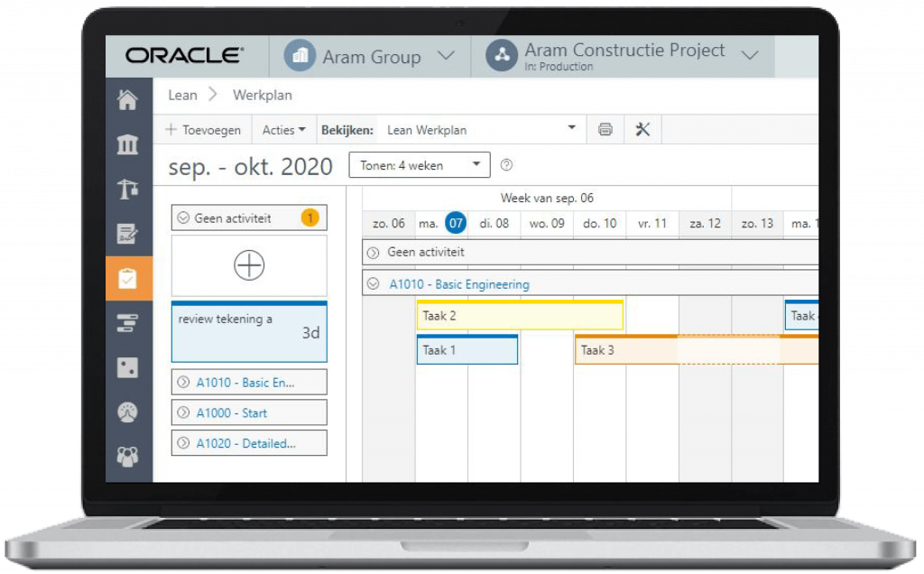Click the za. 12 day header
Image resolution: width=924 pixels, height=574 pixels.
[705, 224]
